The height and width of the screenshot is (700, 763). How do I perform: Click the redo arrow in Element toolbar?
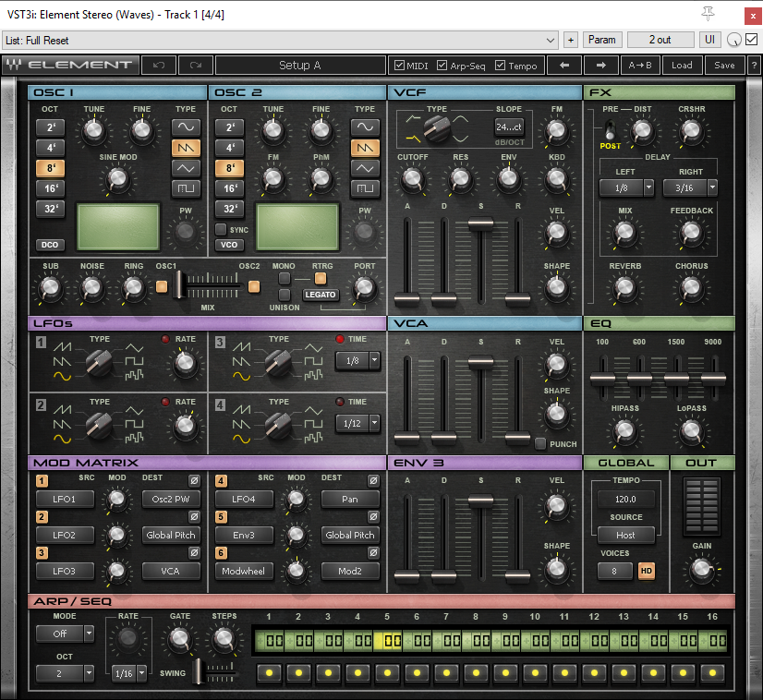click(196, 66)
